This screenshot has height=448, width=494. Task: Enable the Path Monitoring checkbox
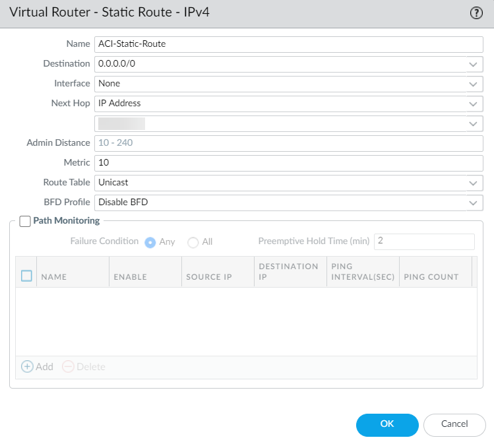(25, 221)
